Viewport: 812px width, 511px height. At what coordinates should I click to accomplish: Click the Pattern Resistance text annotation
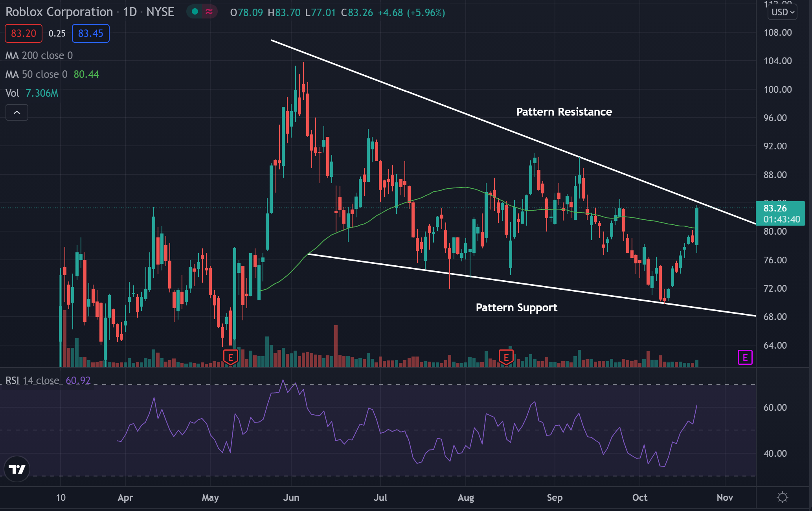(x=564, y=112)
